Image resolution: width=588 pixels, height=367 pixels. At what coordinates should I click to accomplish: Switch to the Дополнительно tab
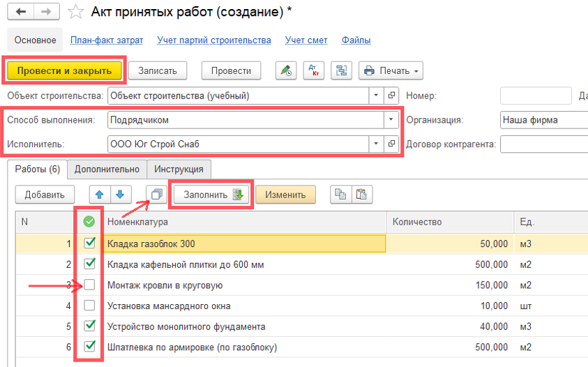107,169
